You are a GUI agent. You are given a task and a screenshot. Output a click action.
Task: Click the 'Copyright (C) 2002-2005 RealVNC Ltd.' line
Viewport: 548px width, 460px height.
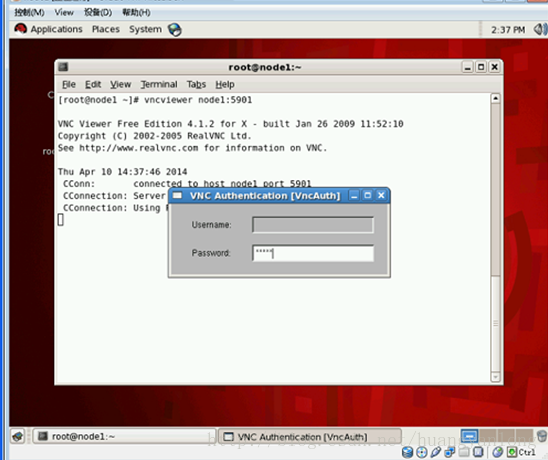click(154, 136)
